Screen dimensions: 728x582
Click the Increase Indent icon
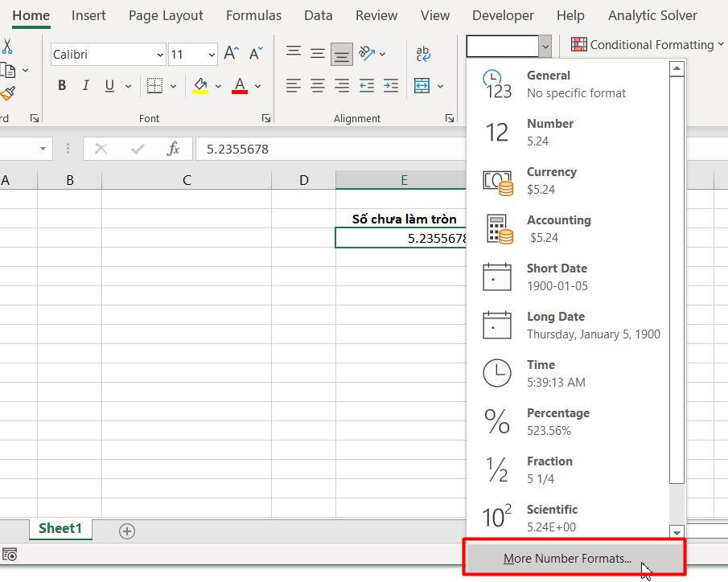(391, 85)
